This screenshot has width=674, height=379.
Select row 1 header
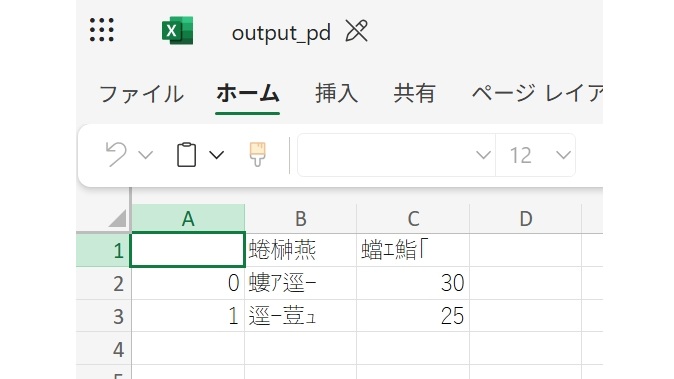click(104, 250)
